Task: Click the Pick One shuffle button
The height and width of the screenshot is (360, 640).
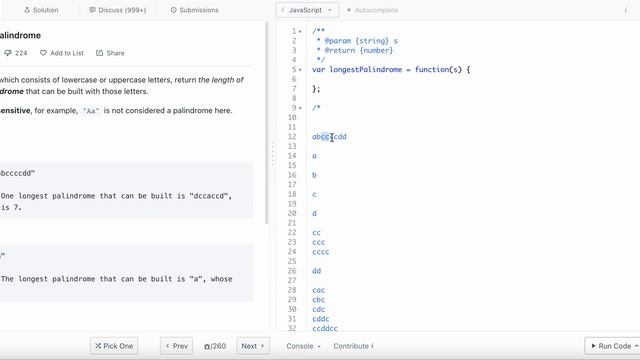Action: [x=114, y=346]
